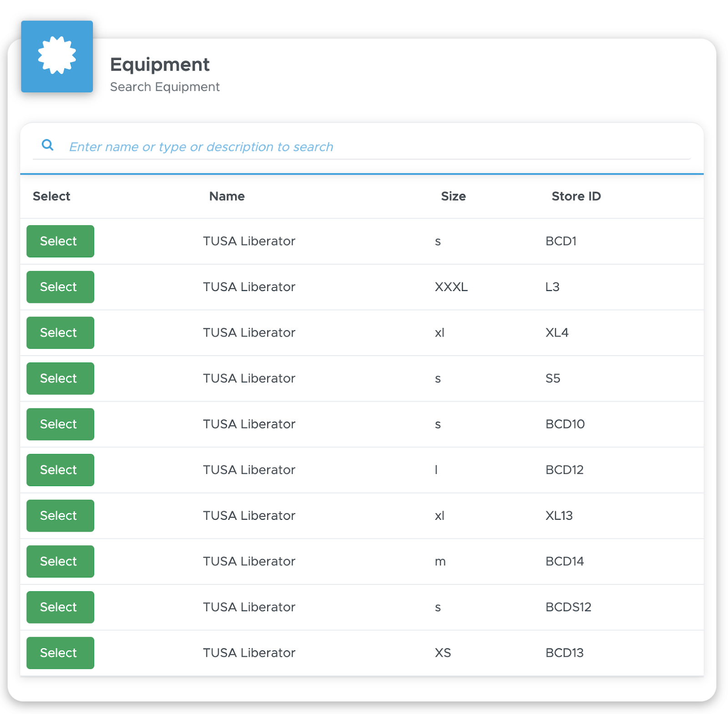Image resolution: width=728 pixels, height=714 pixels.
Task: Click the size cell XXXL
Action: coord(451,287)
